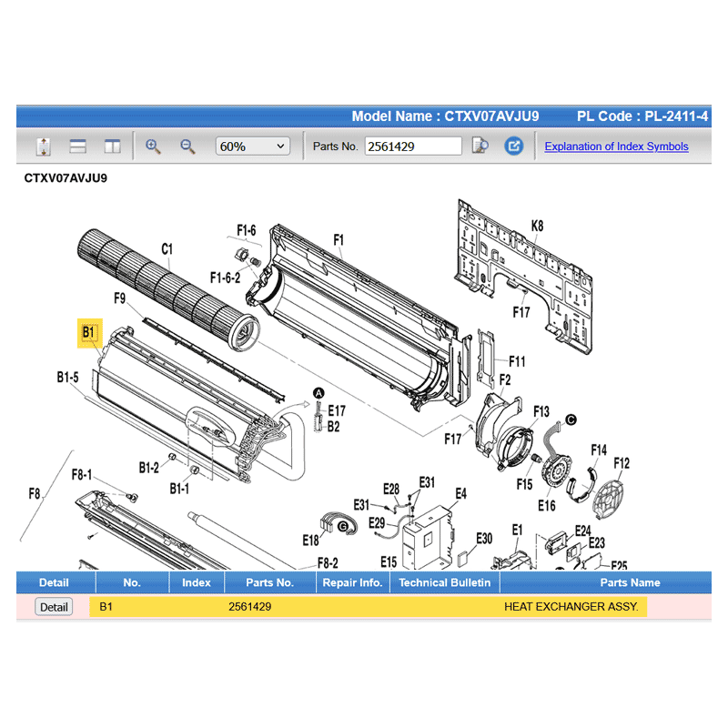Zoom out of the parts diagram
The width and height of the screenshot is (728, 728).
187,147
